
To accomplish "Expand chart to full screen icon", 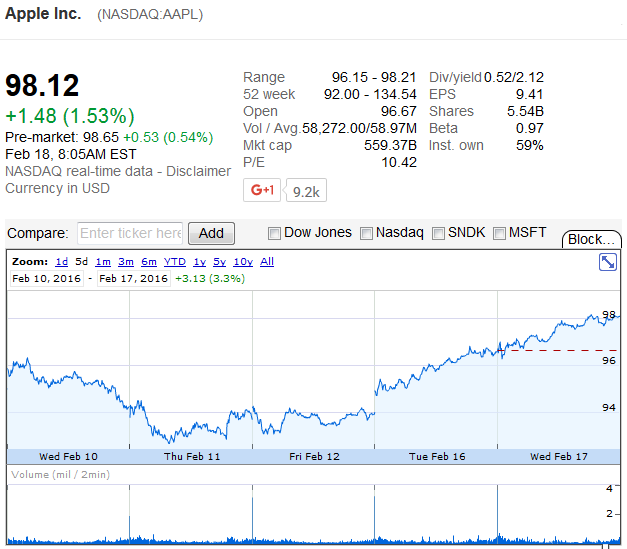I will pyautogui.click(x=607, y=262).
